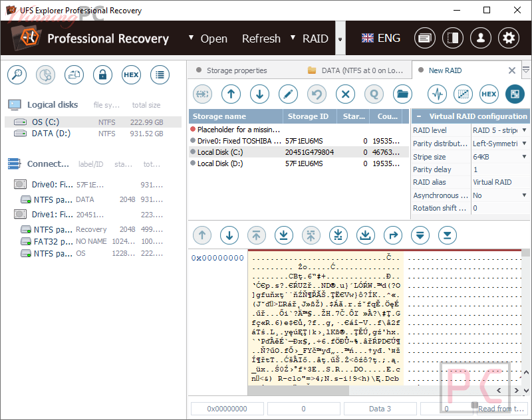Image resolution: width=532 pixels, height=420 pixels.
Task: Click the filled build RAID grid icon
Action: tap(515, 94)
